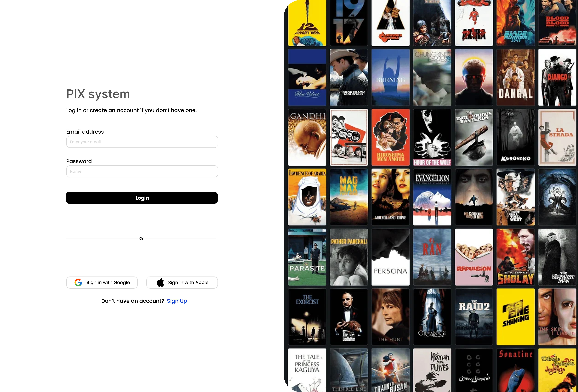
Task: Open The Raid 2 poster
Action: (x=474, y=317)
